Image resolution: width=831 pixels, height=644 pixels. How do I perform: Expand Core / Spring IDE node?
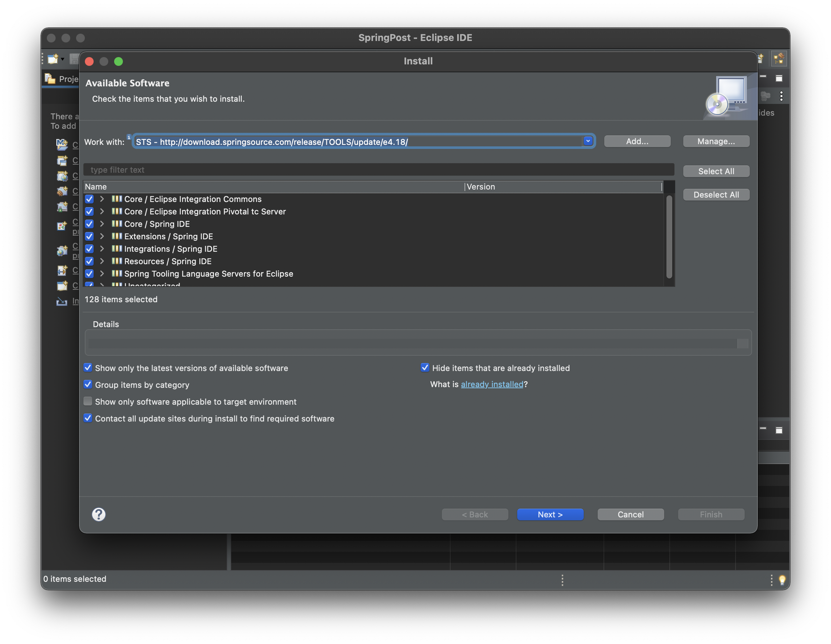pyautogui.click(x=102, y=224)
